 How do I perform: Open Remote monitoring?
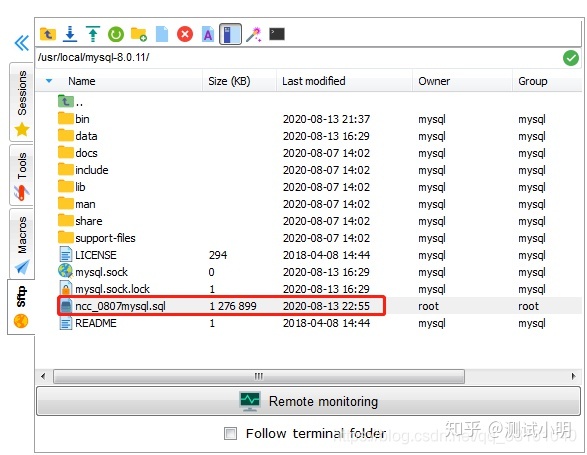tap(308, 401)
